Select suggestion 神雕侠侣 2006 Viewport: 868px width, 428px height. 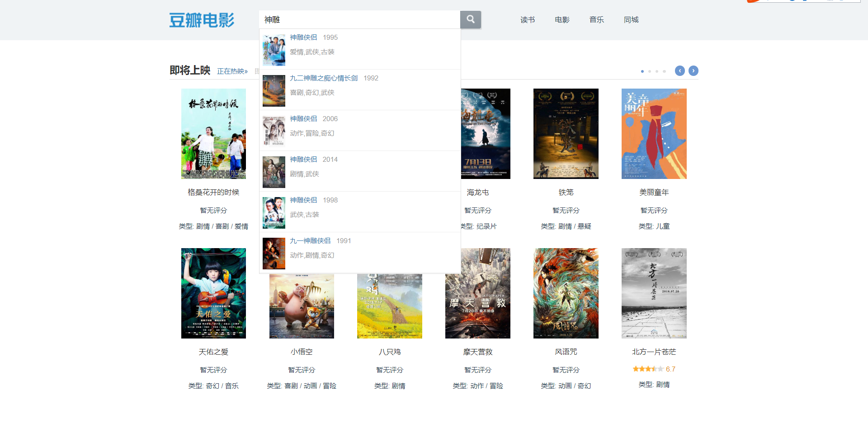coord(360,131)
